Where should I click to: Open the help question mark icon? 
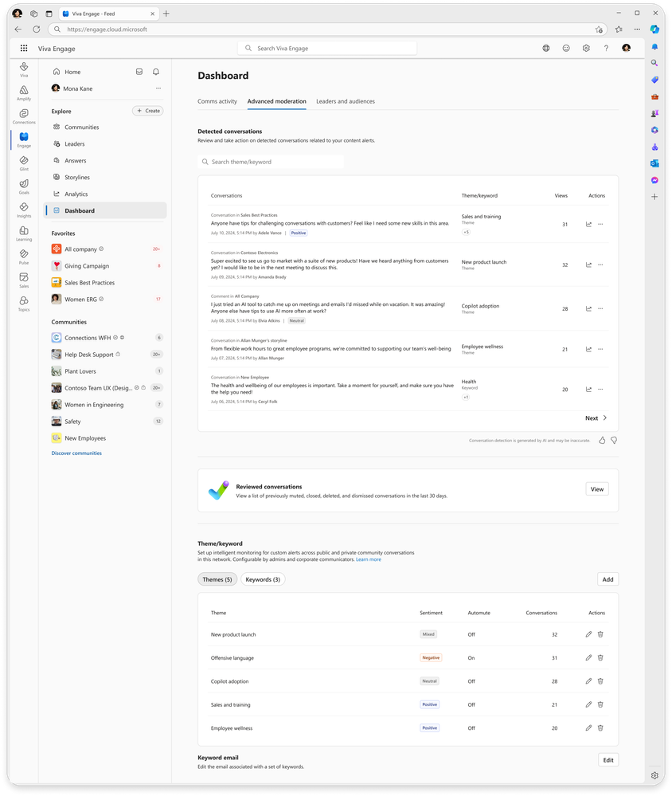pos(606,49)
